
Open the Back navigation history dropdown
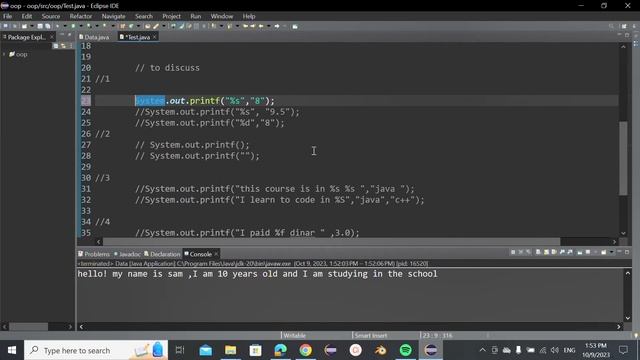[x=269, y=26]
